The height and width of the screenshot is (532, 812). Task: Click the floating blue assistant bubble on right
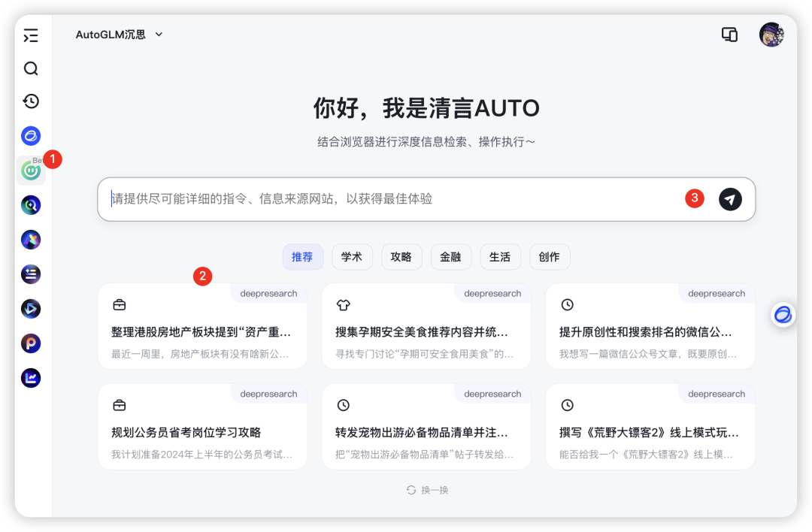[783, 315]
